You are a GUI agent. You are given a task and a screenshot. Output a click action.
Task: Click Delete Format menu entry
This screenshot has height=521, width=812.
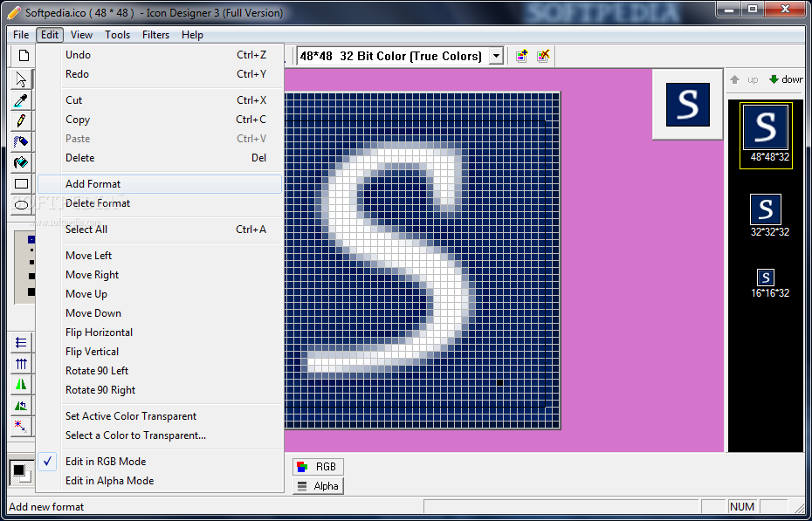pyautogui.click(x=160, y=203)
